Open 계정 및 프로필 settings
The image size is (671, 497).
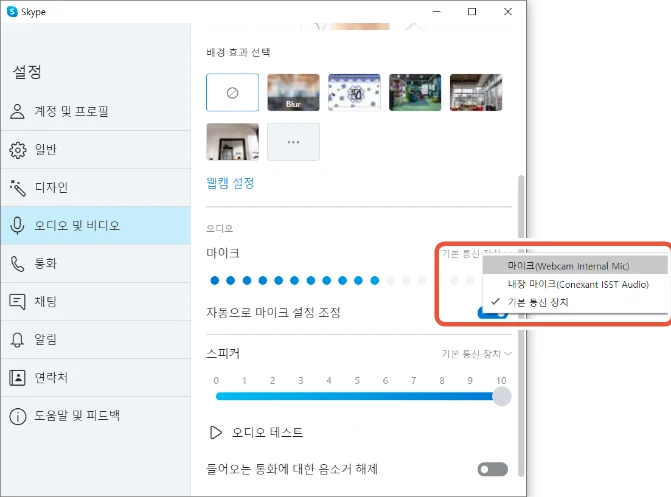coord(95,111)
